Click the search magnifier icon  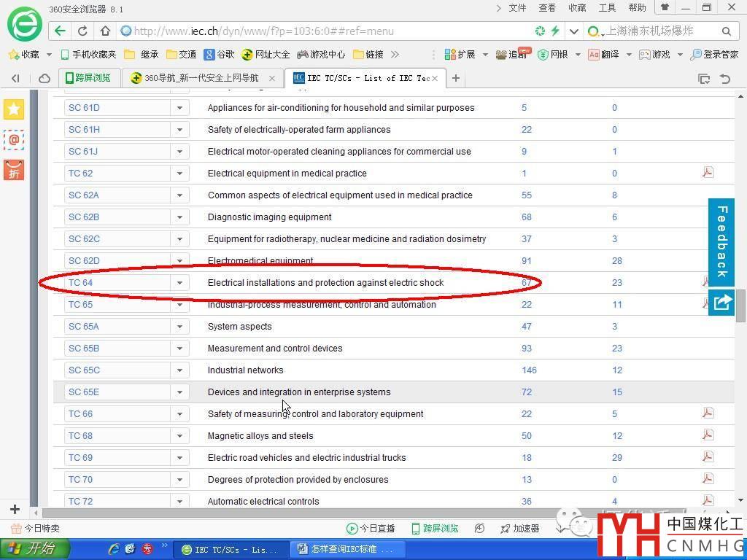tap(726, 31)
